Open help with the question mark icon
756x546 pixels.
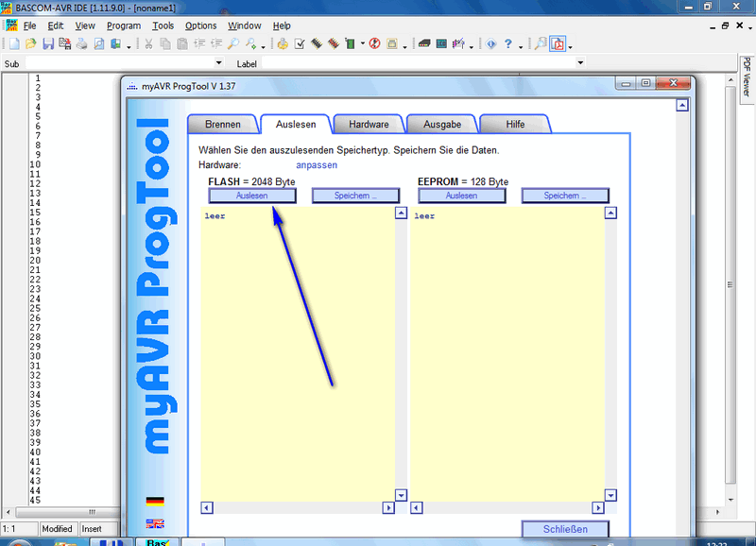[508, 43]
